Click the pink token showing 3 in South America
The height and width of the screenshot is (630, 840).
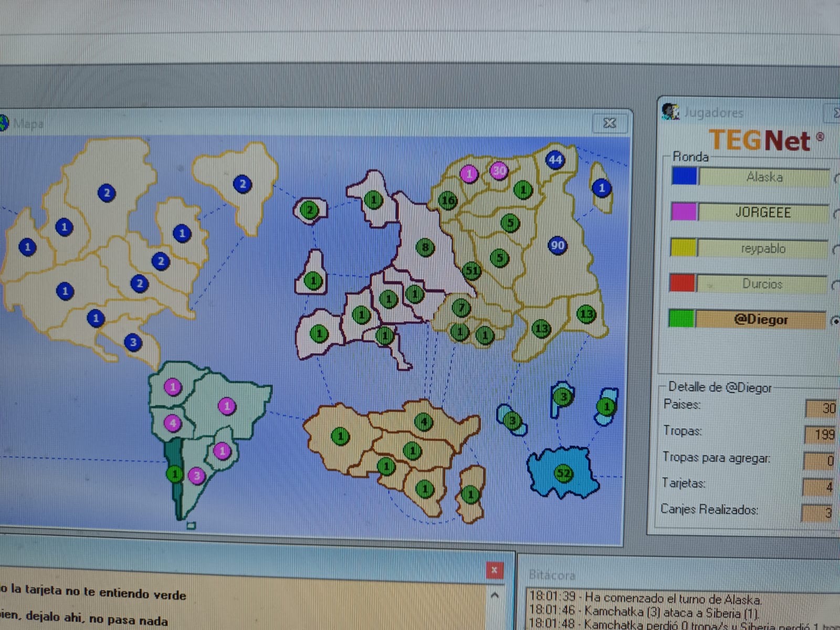[196, 476]
